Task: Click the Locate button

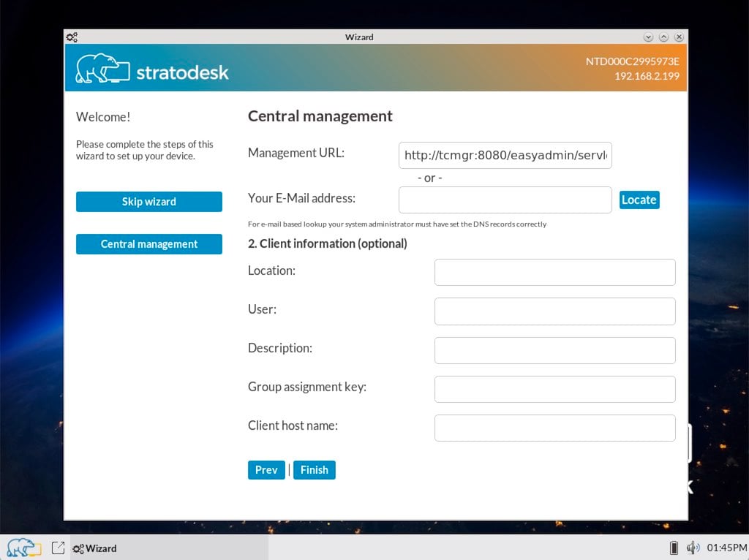Action: coord(639,199)
